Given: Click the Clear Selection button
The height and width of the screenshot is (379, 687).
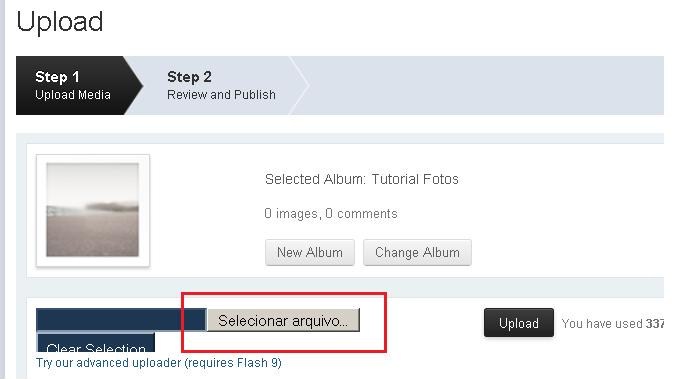Looking at the screenshot, I should [x=96, y=343].
